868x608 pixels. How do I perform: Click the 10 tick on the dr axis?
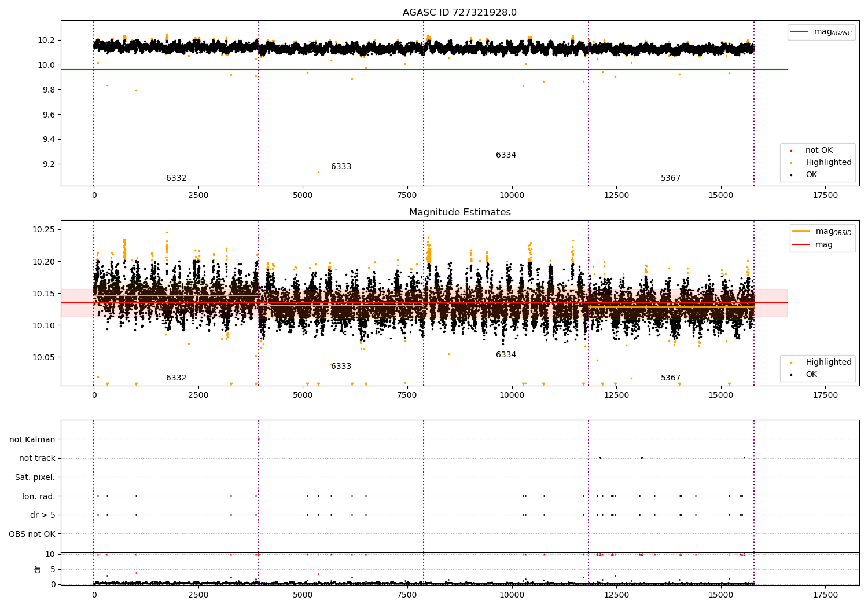(x=50, y=555)
